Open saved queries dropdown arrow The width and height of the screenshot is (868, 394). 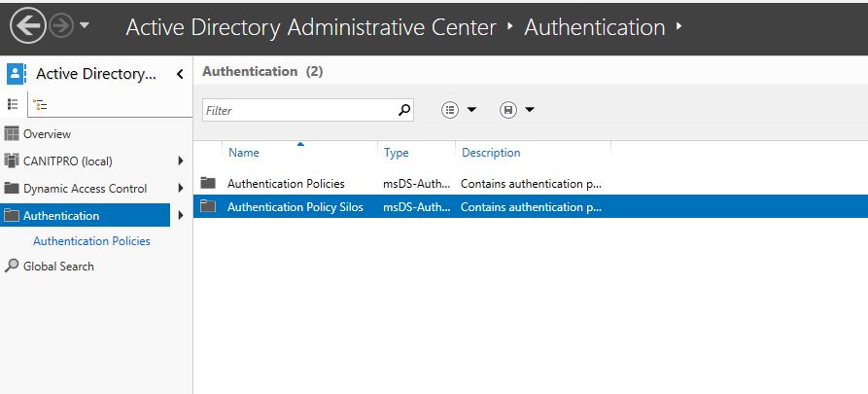click(530, 110)
